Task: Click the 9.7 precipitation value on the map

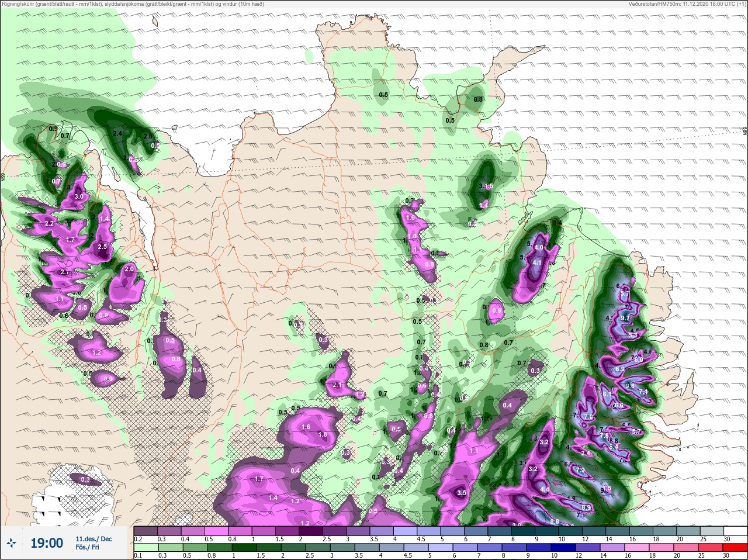Action: 626,317
